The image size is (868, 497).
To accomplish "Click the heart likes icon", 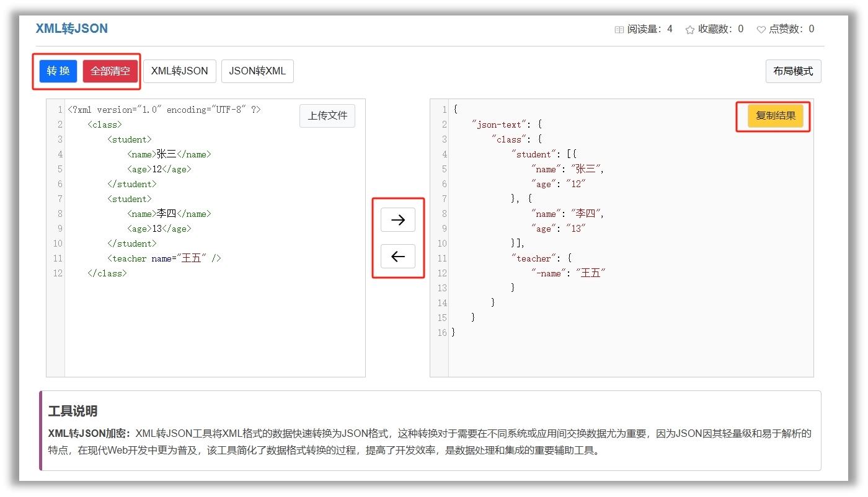I will point(761,29).
